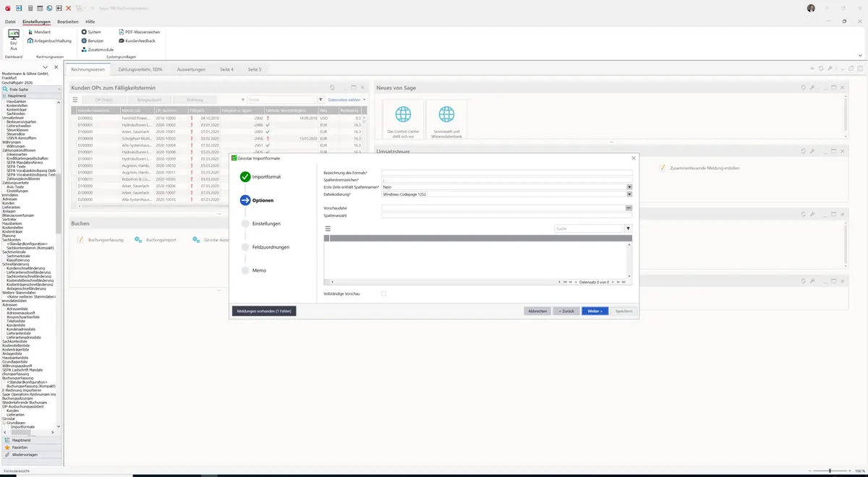Screen dimensions: 868x477
Task: Switch to the Seite 4 tab
Action: 226,69
